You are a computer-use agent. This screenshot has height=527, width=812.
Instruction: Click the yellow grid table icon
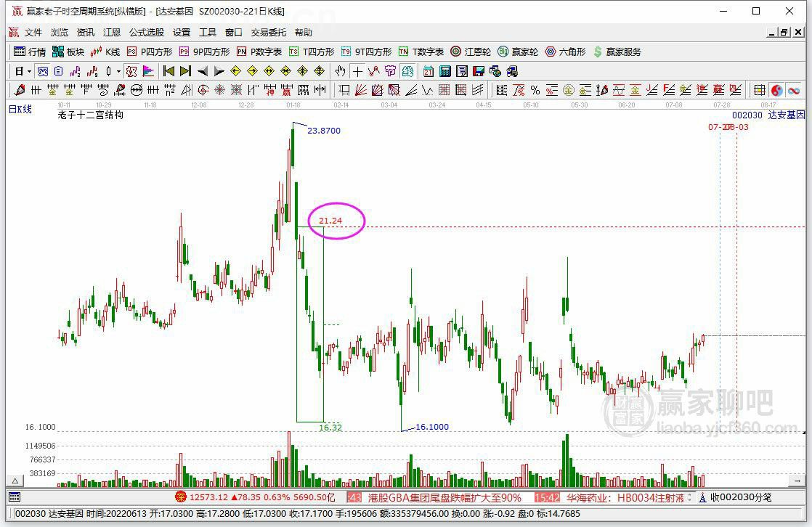click(x=760, y=90)
